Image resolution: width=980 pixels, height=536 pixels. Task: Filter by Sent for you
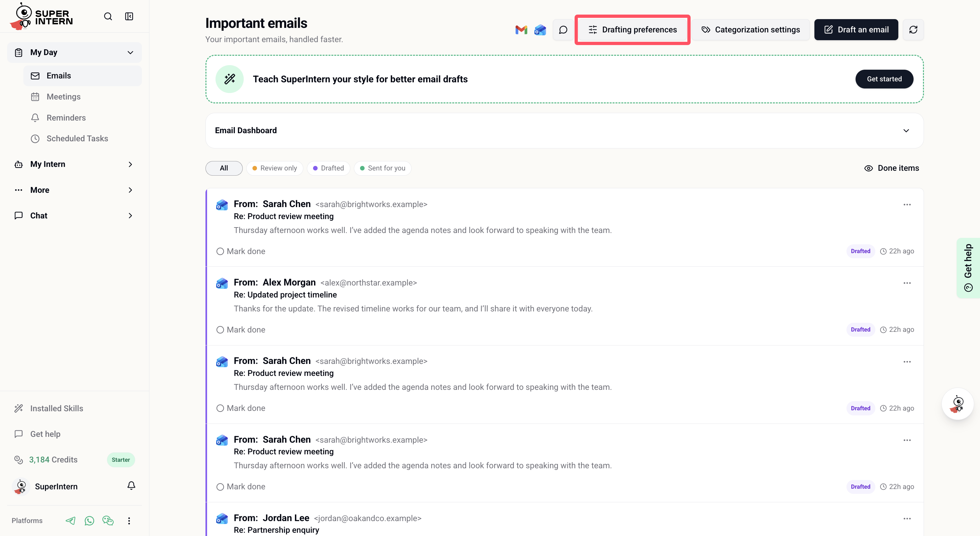point(382,168)
